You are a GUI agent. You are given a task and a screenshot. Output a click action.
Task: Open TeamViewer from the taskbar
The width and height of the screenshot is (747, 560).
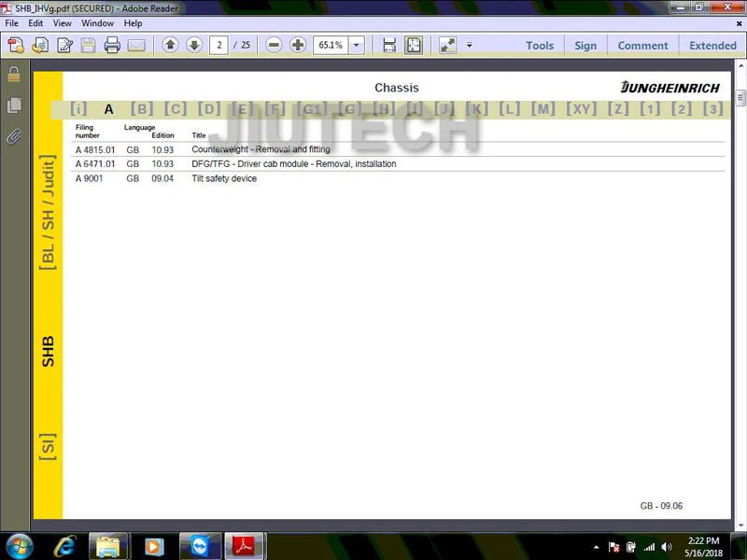pos(200,546)
